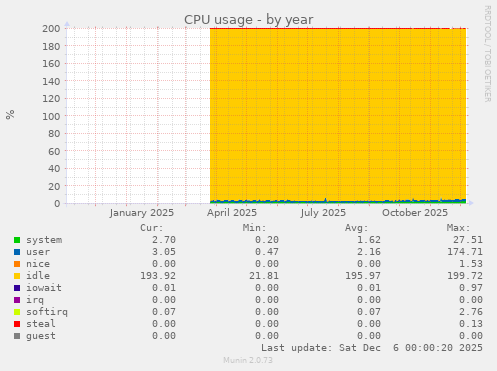Click user minimum value 0.47
Image resolution: width=497 pixels, height=371 pixels.
point(267,252)
